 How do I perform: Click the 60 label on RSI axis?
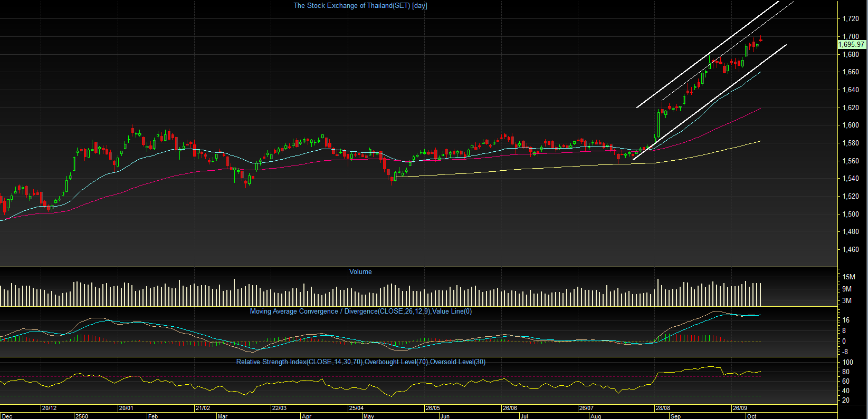pos(846,382)
